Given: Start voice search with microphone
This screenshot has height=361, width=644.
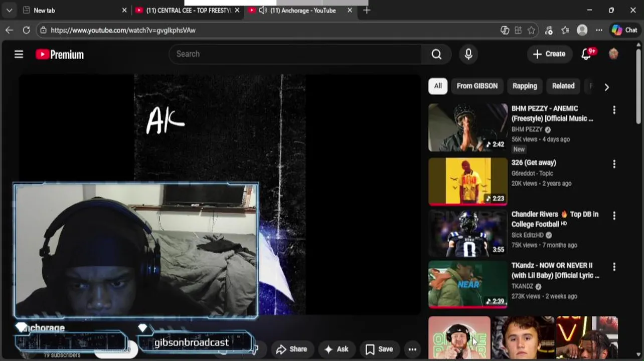Looking at the screenshot, I should click(x=468, y=54).
